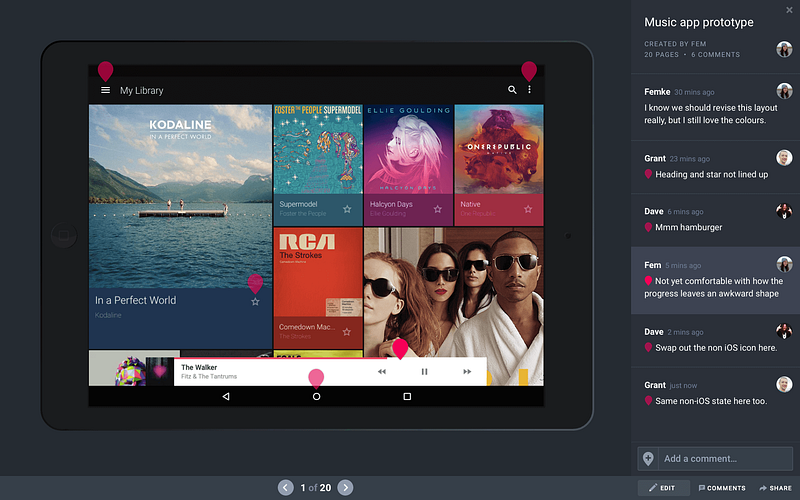The height and width of the screenshot is (500, 800).
Task: Click Grant's avatar on just now comment
Action: [x=784, y=384]
